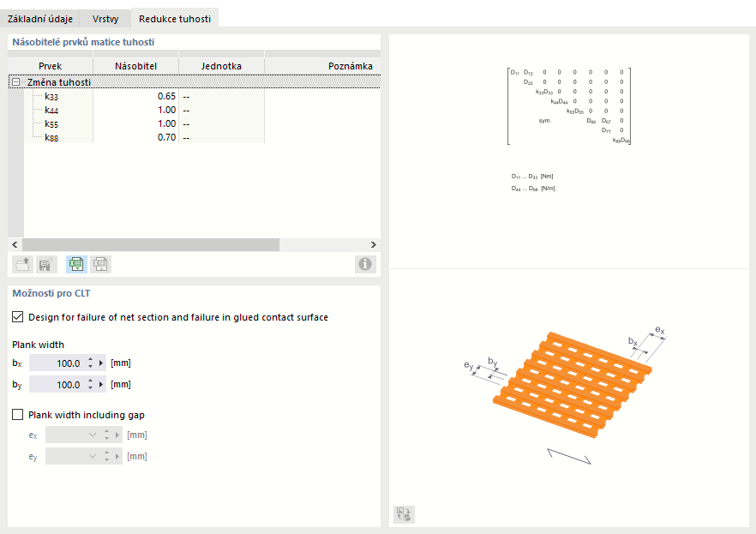Uncheck Design for failure of net section
This screenshot has height=534, width=756.
[x=18, y=317]
